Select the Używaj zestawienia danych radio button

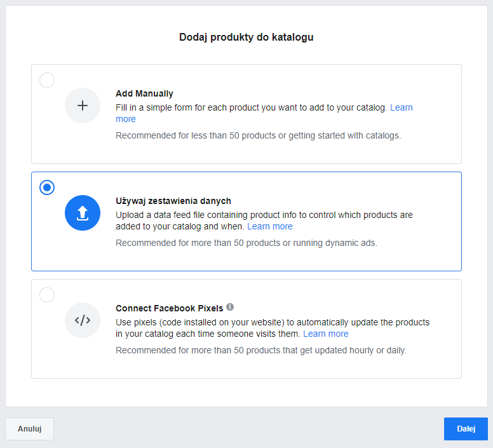coord(47,187)
